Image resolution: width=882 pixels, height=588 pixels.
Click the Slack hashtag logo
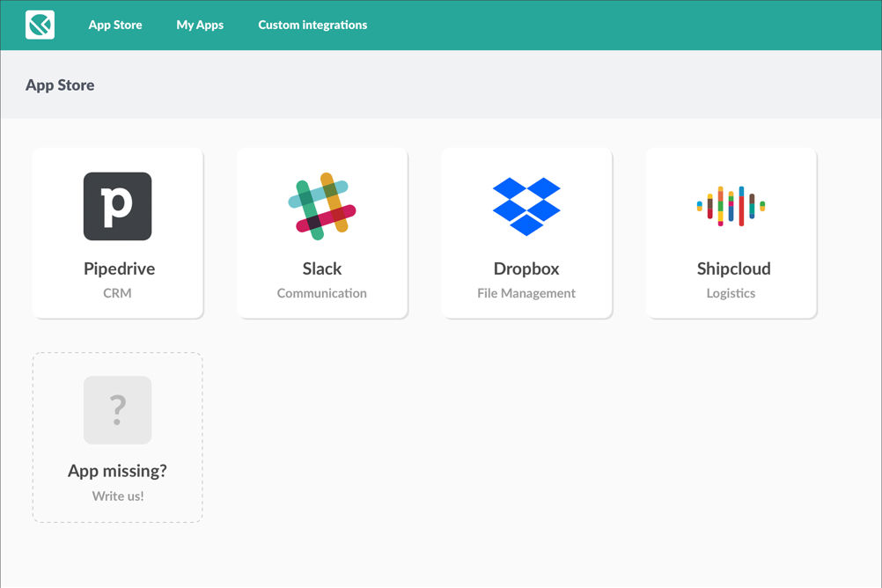point(322,206)
